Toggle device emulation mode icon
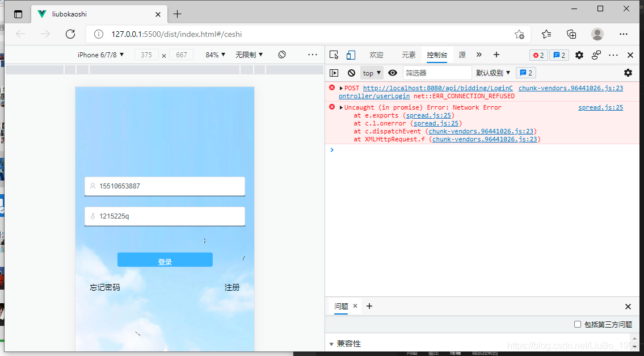Viewport: 644px width, 356px height. (x=351, y=55)
